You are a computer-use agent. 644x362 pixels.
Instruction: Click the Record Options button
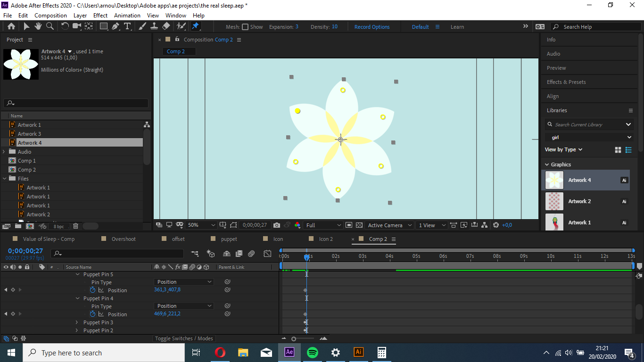(372, 26)
